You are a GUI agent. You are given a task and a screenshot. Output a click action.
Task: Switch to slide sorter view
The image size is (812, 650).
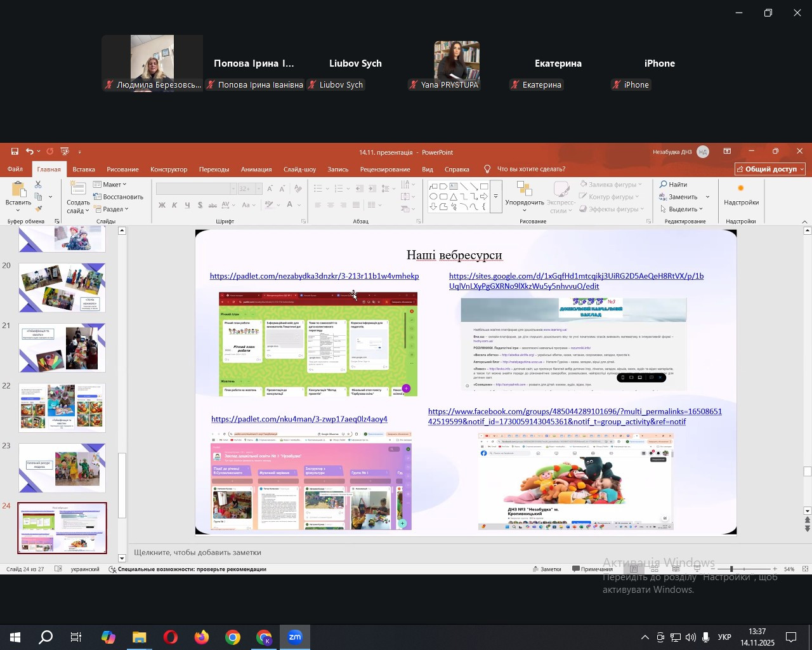pyautogui.click(x=655, y=569)
